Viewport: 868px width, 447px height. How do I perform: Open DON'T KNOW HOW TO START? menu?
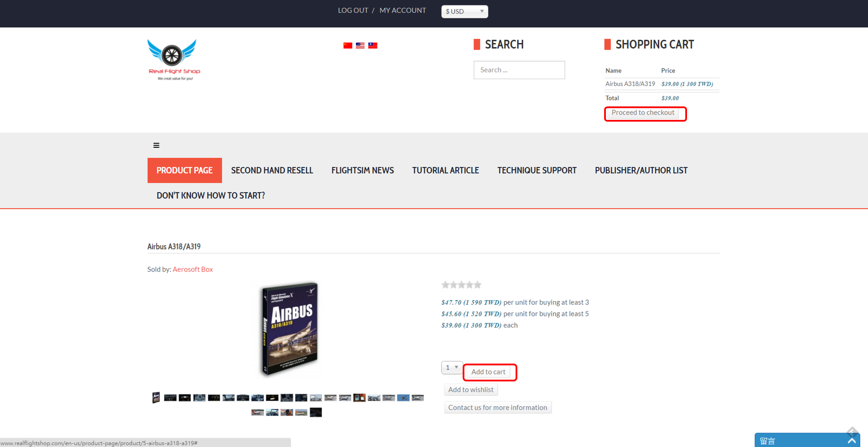click(x=210, y=195)
